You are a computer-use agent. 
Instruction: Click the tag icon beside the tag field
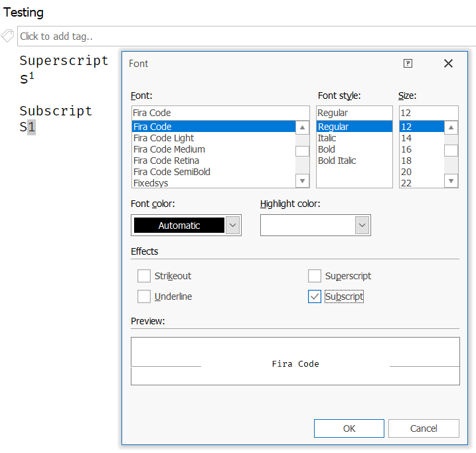8,36
